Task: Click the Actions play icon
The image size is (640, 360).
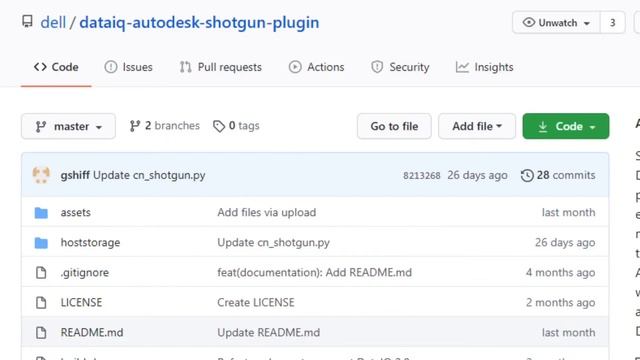Action: (295, 67)
